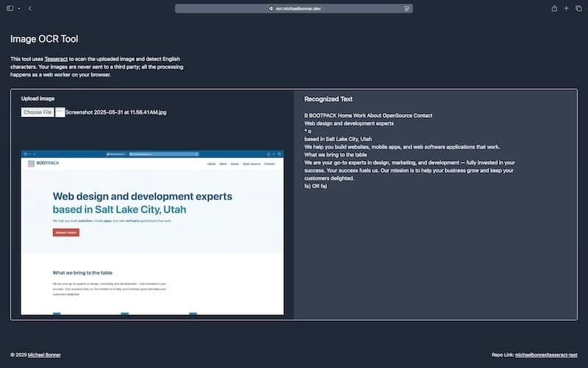Click the site icon in the address bar
This screenshot has height=368, width=588.
[271, 9]
